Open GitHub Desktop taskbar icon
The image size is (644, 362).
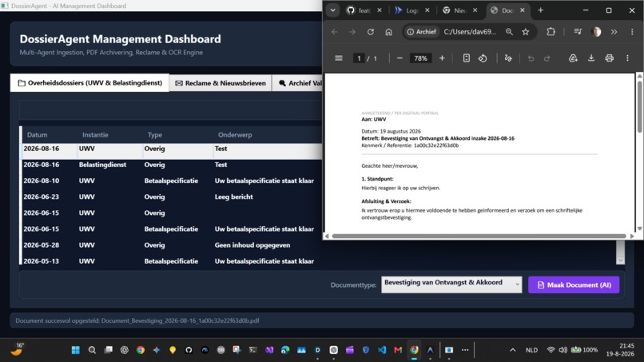click(189, 350)
